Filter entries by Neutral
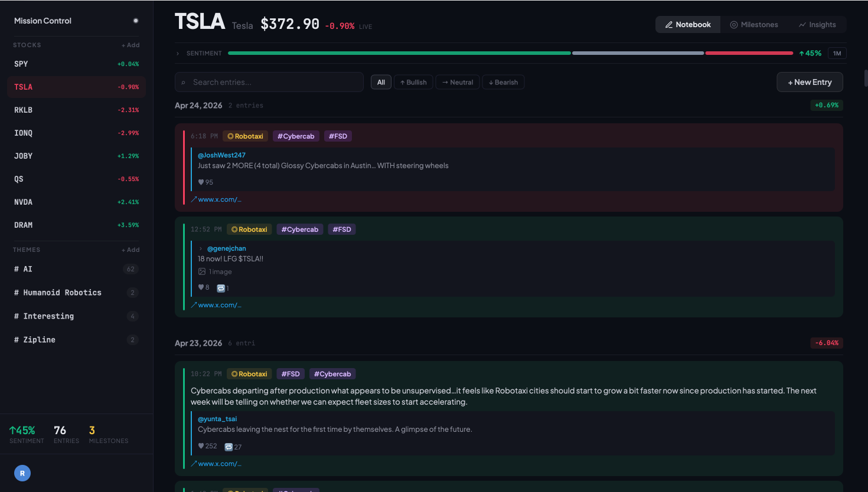This screenshot has width=868, height=492. 458,83
